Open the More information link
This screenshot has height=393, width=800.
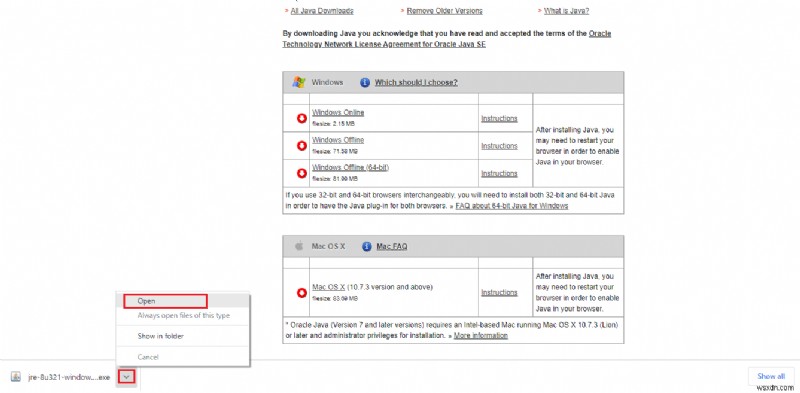tap(481, 335)
